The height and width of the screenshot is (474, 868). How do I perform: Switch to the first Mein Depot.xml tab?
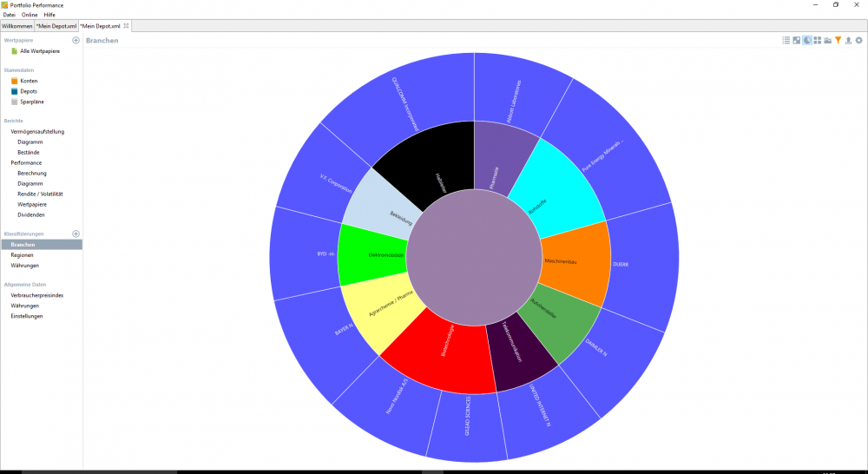pos(56,26)
